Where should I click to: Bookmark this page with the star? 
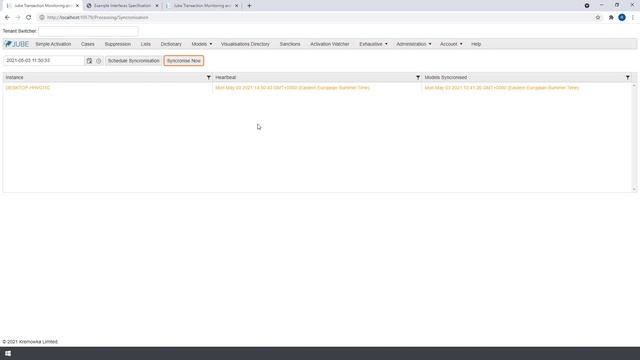pyautogui.click(x=598, y=18)
